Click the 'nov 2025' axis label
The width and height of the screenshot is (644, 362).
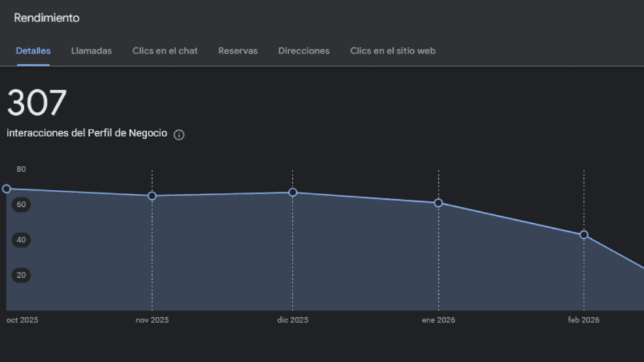tap(152, 320)
